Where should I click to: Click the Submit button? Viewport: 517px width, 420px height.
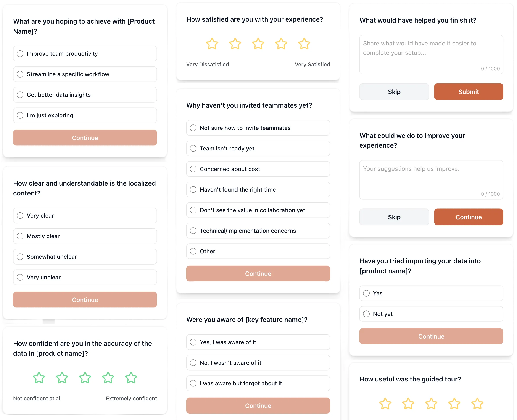468,92
